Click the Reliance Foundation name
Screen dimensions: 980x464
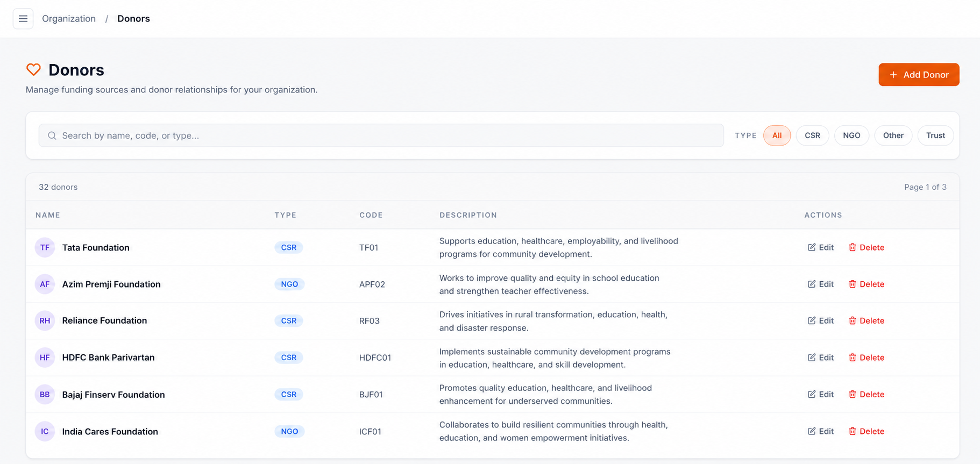coord(104,320)
